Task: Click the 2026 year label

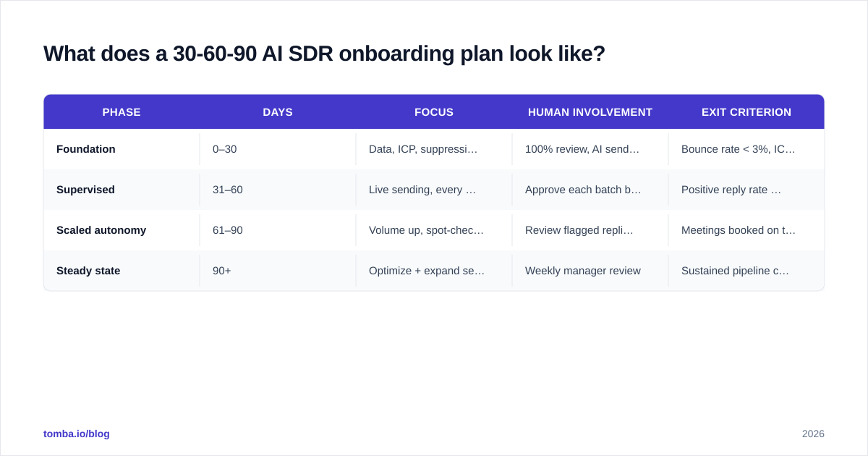Action: click(x=813, y=434)
